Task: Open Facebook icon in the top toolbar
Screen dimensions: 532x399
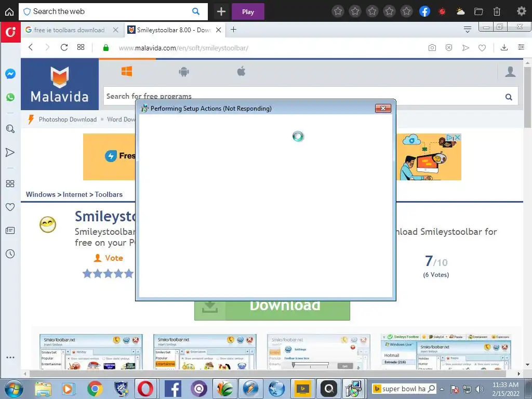Action: (425, 11)
